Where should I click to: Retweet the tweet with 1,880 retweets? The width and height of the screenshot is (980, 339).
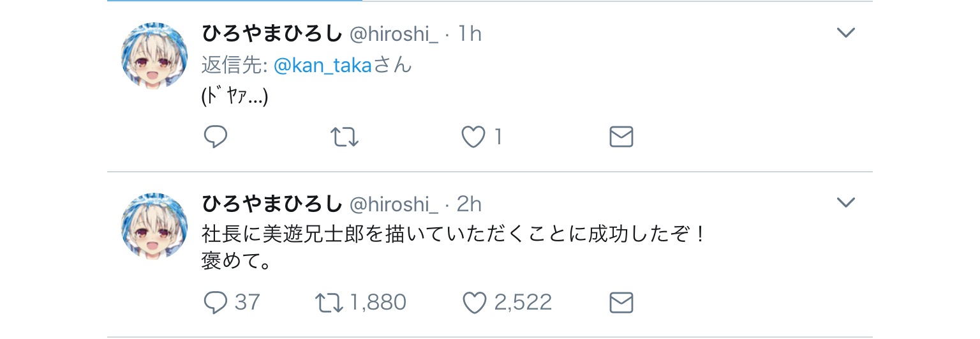coord(330,302)
